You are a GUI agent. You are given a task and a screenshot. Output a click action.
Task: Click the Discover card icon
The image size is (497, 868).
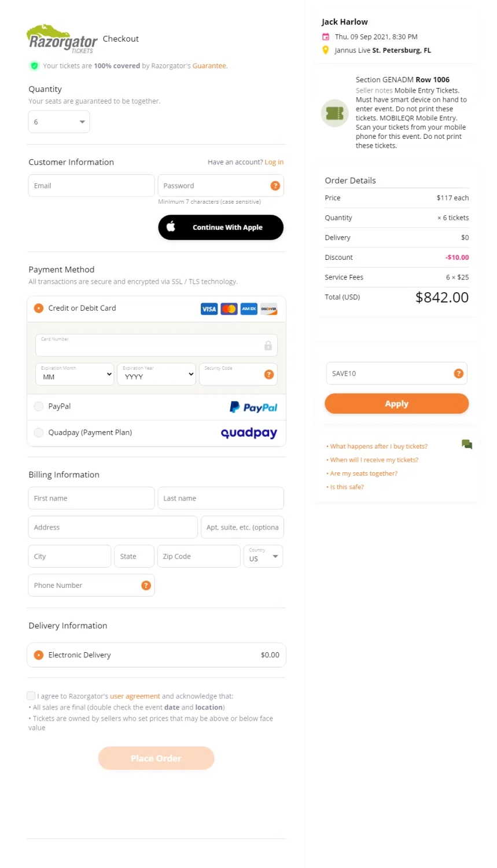[268, 309]
